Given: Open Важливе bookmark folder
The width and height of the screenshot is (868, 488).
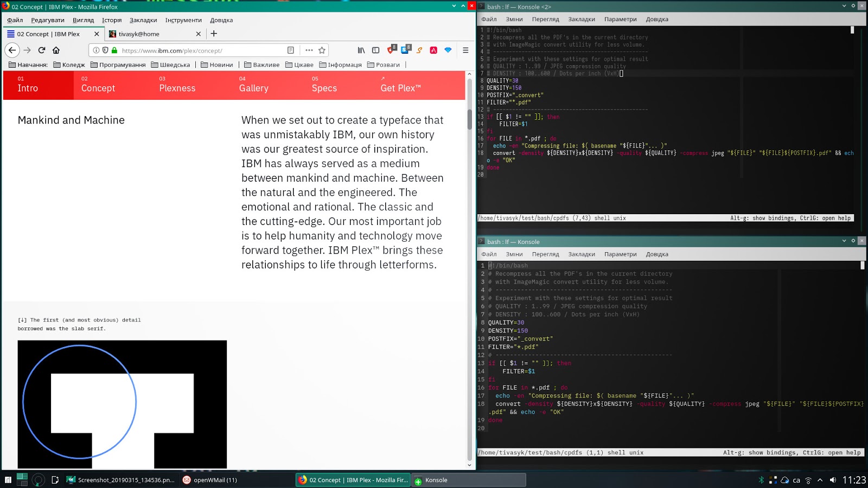Looking at the screenshot, I should point(261,65).
